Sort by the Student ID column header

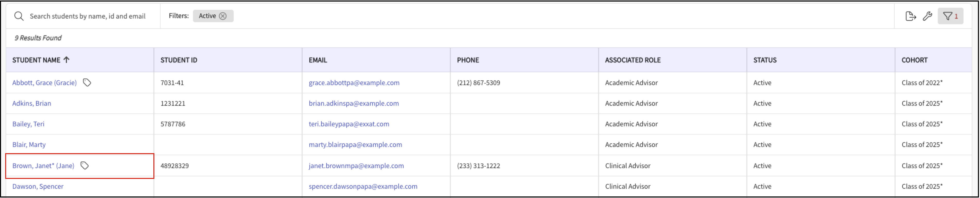pos(179,60)
